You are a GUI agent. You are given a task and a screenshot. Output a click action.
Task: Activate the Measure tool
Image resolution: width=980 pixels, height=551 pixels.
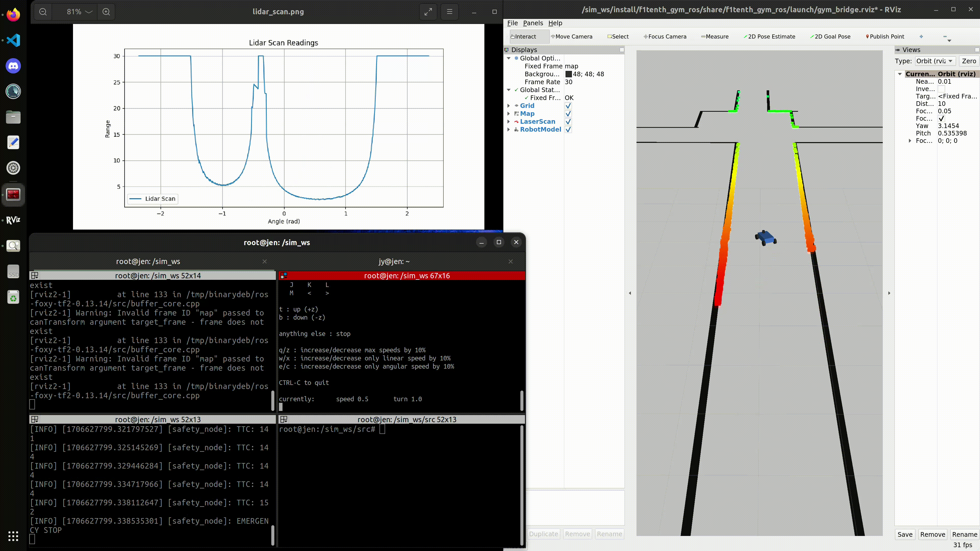pyautogui.click(x=715, y=36)
